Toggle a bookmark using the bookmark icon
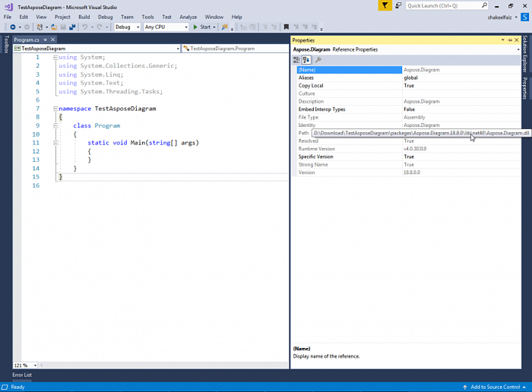 (287, 27)
